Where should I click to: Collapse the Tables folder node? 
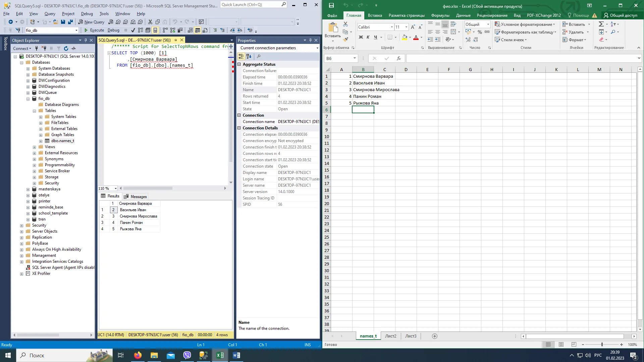coord(35,111)
